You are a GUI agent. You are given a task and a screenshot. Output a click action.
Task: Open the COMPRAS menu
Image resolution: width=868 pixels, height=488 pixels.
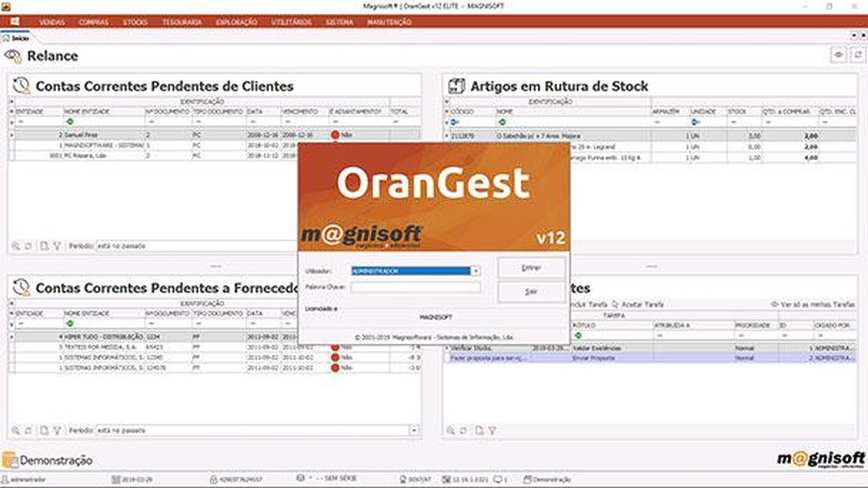94,23
